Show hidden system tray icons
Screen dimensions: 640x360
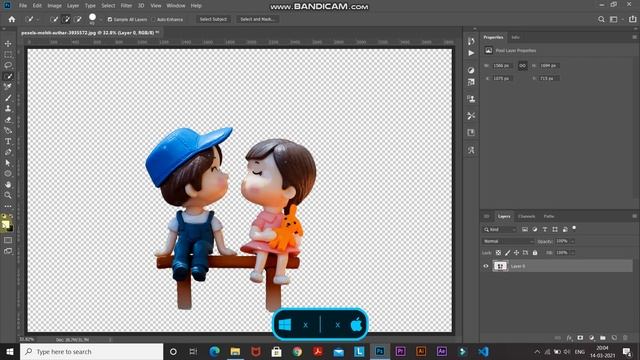537,351
